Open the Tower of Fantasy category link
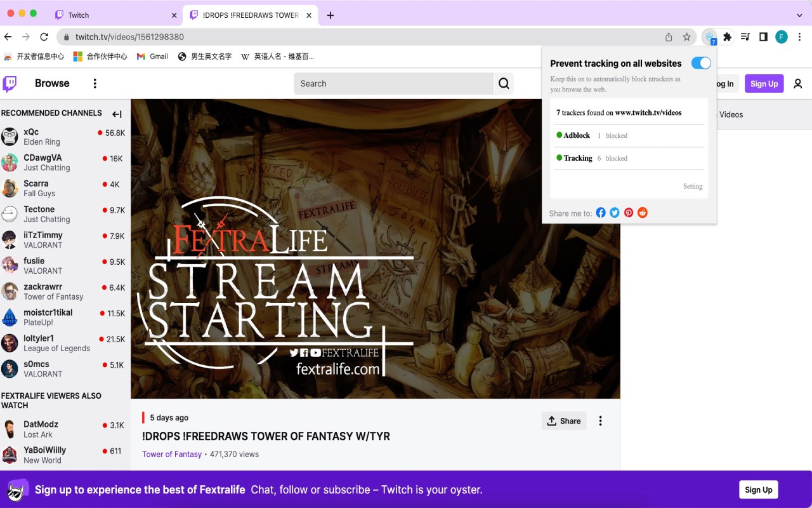 [172, 454]
